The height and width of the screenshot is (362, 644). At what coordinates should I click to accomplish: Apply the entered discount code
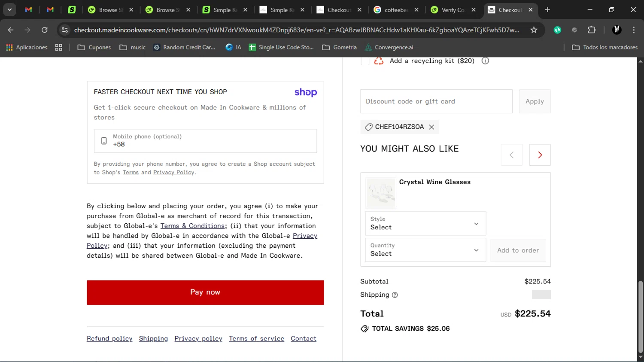(x=535, y=101)
